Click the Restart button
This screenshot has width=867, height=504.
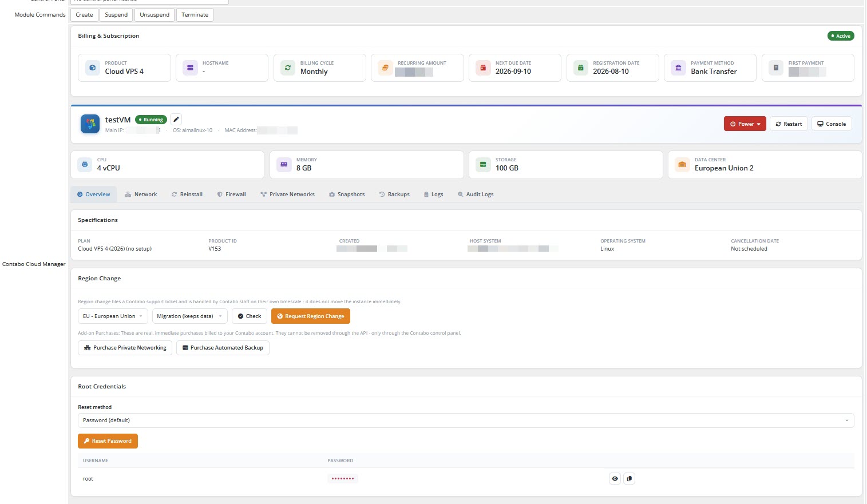click(x=789, y=124)
